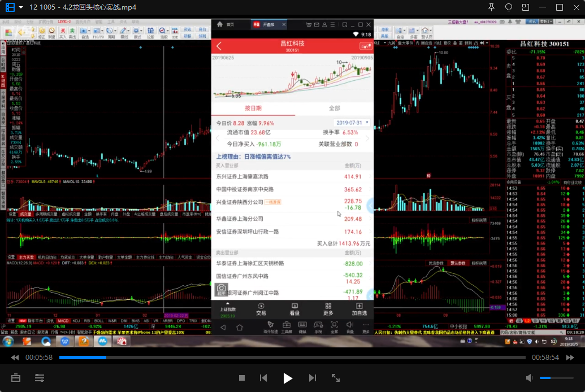This screenshot has width=585, height=392.
Task: Click the 多窗 multi-window toolbar icon
Action: (x=413, y=32)
